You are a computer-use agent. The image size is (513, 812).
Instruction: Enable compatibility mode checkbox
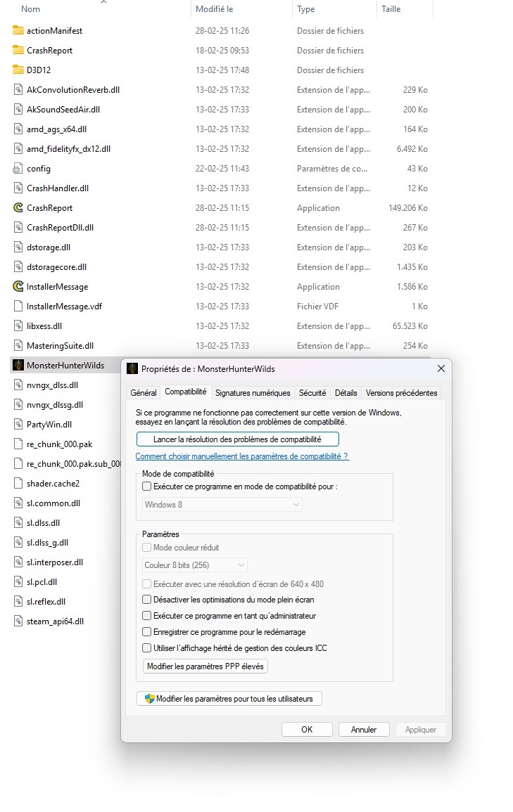pos(147,486)
